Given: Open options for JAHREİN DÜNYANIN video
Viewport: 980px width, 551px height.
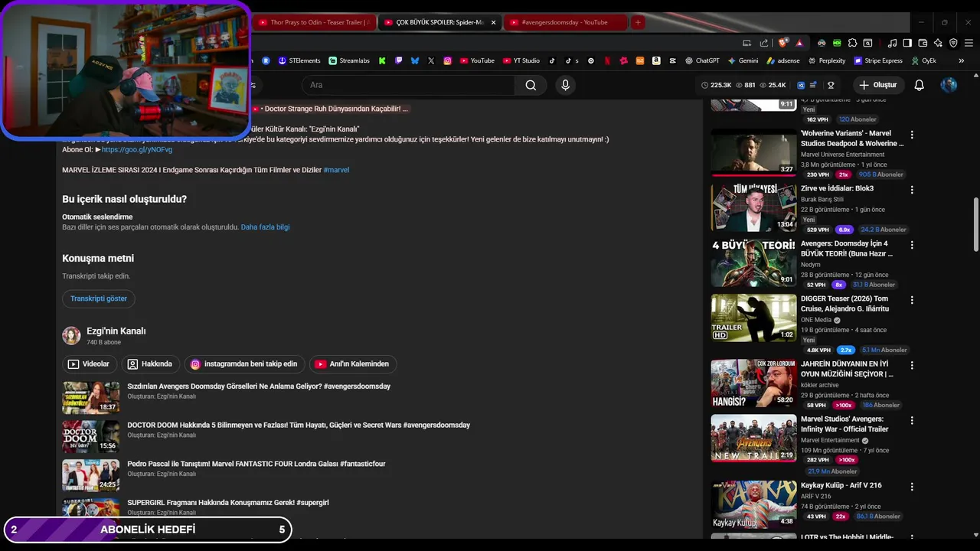Looking at the screenshot, I should click(x=911, y=365).
